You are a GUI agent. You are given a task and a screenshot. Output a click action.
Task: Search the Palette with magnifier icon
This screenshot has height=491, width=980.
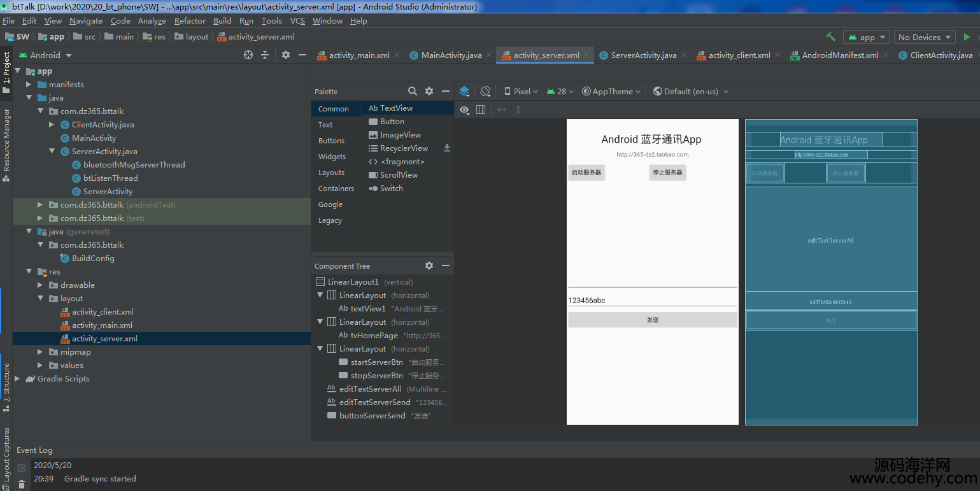tap(413, 91)
